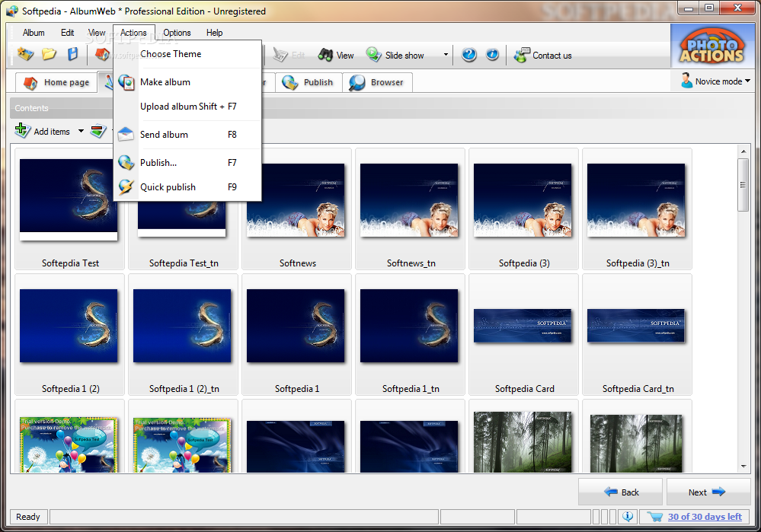Choose Upload album Shift+F7 entry
The width and height of the screenshot is (761, 532).
coord(187,107)
